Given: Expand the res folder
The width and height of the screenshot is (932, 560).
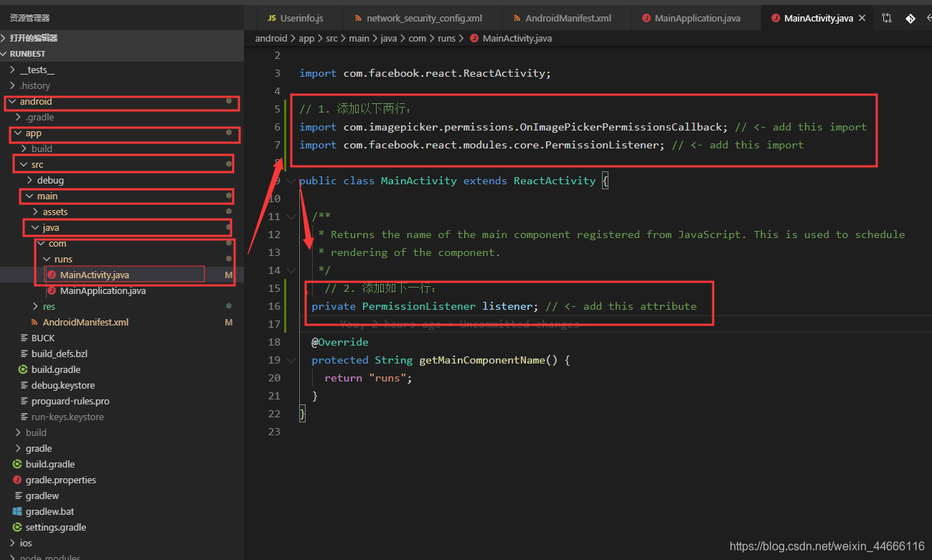Looking at the screenshot, I should click(x=122, y=306).
